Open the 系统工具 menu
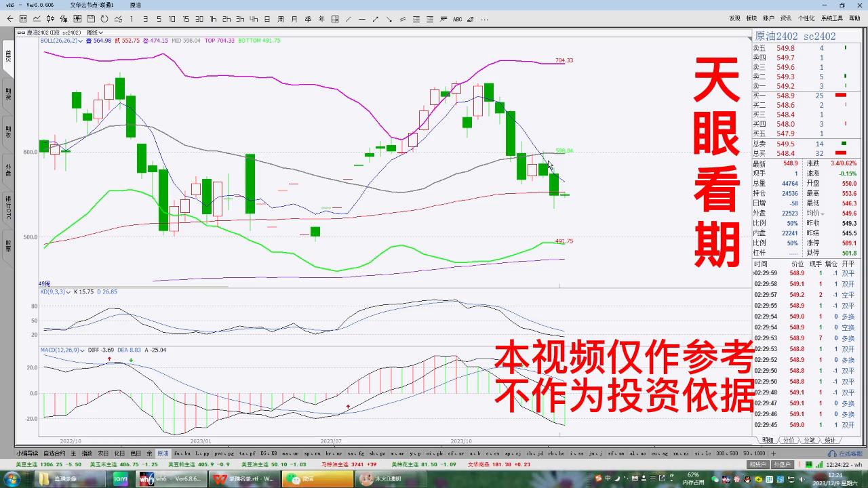 coord(831,19)
